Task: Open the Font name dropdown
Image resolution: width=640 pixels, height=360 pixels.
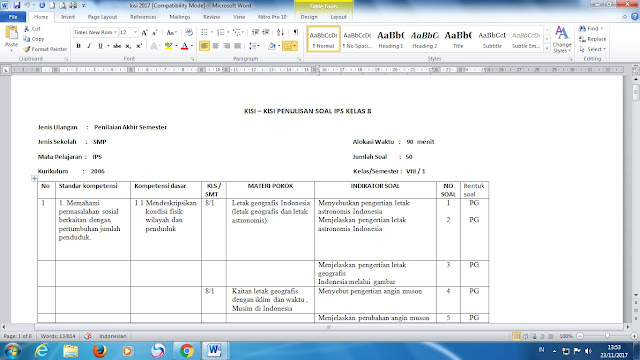Action: [115, 32]
